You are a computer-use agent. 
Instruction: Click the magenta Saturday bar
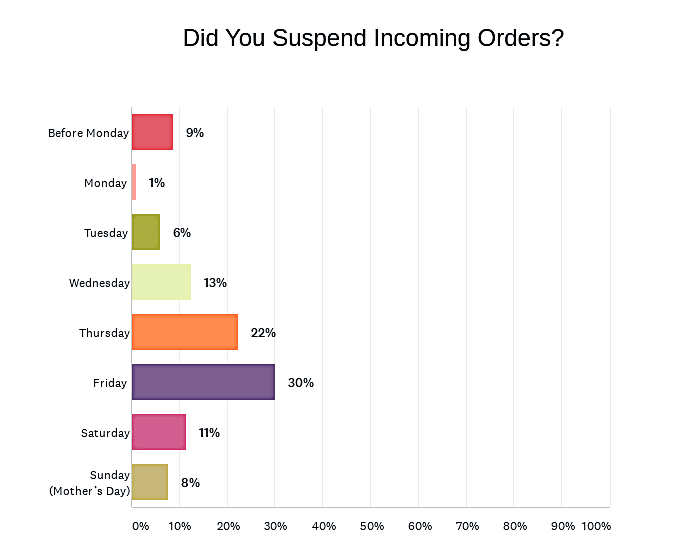158,432
